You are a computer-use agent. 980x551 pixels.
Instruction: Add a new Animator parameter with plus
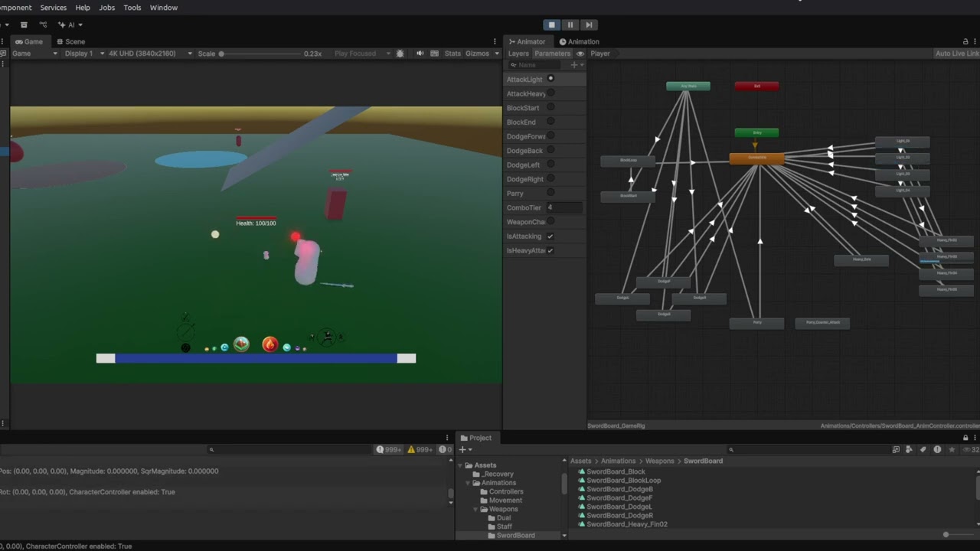(x=576, y=65)
